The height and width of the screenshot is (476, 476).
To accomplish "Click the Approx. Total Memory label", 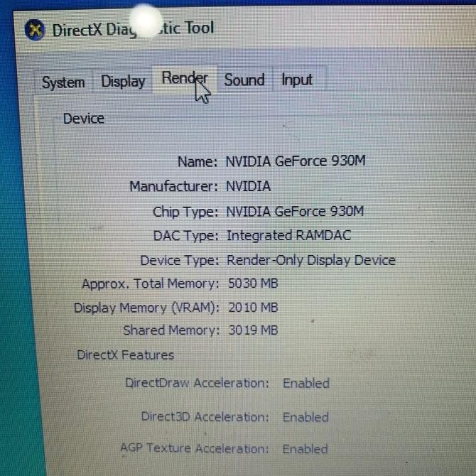I will [x=151, y=284].
